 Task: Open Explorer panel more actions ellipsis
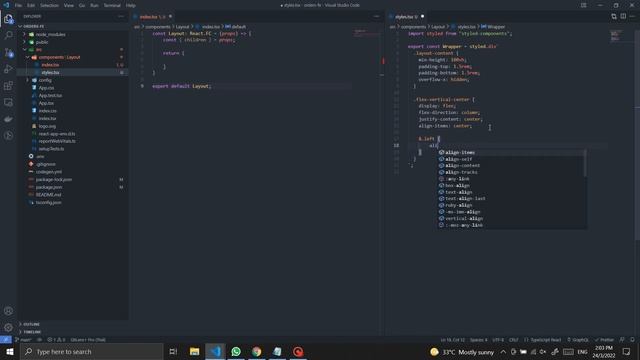tap(121, 16)
